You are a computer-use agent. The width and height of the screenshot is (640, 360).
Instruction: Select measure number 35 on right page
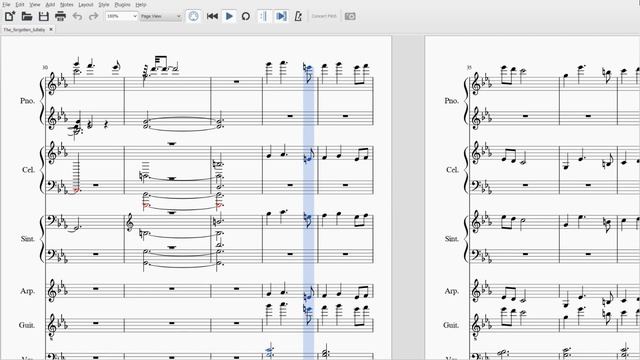pyautogui.click(x=469, y=67)
